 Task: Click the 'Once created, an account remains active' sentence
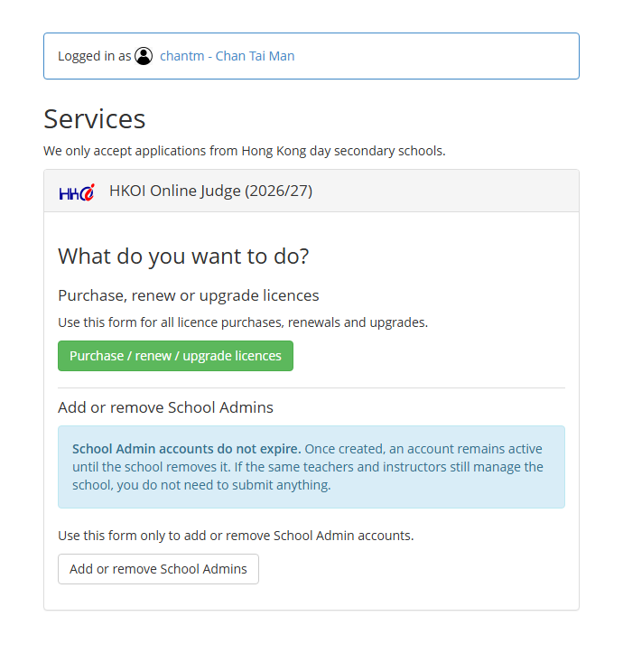click(x=423, y=449)
